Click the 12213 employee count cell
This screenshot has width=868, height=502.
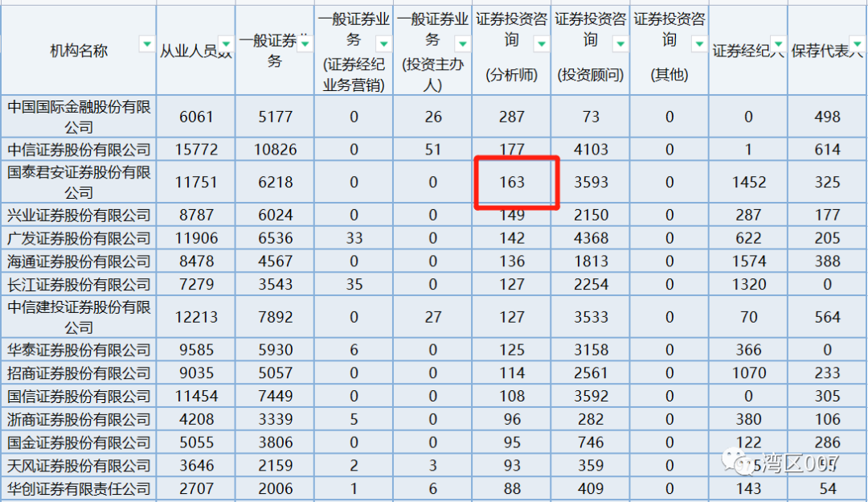coord(196,317)
